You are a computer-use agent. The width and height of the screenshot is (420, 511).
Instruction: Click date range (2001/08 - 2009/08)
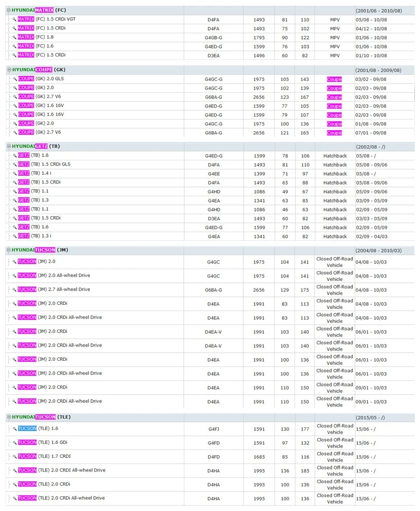379,70
